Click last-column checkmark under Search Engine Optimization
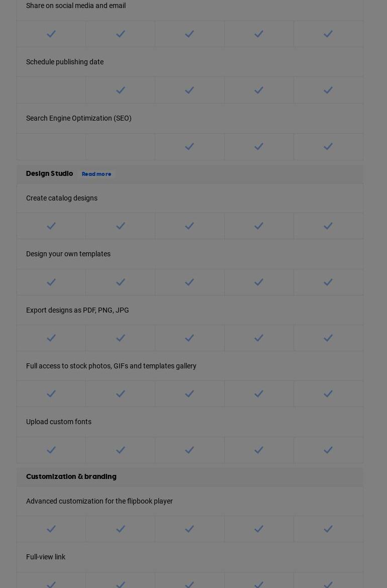The width and height of the screenshot is (387, 588). point(328,147)
